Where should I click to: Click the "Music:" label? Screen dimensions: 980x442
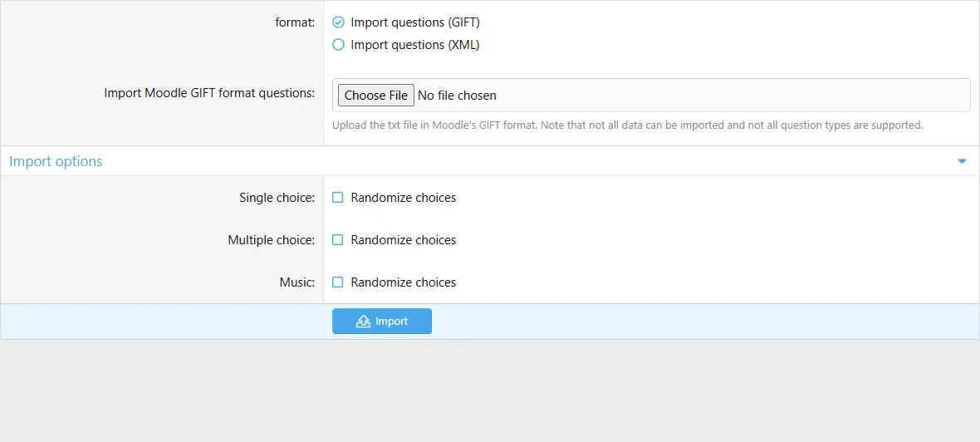[x=296, y=282]
